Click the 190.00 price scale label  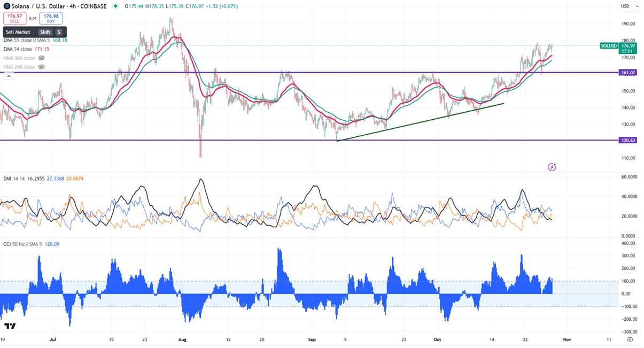tap(628, 24)
